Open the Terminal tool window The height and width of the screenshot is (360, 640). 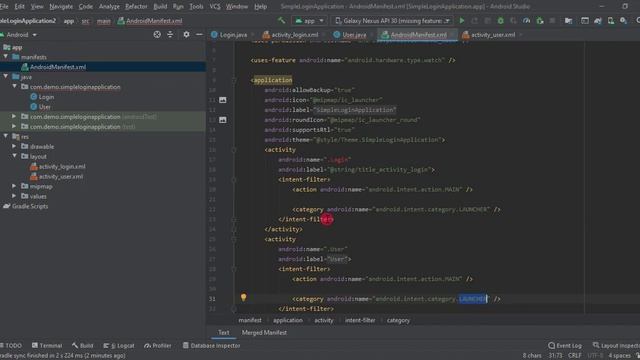tap(47, 345)
